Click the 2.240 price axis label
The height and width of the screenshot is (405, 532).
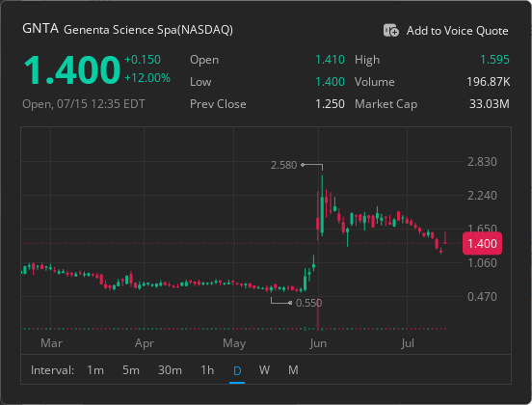pos(482,196)
